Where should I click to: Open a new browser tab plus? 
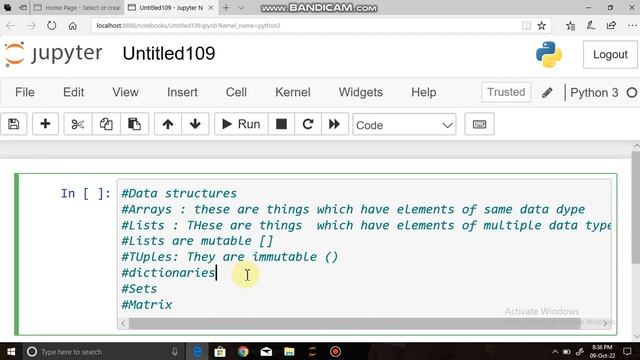pyautogui.click(x=226, y=8)
